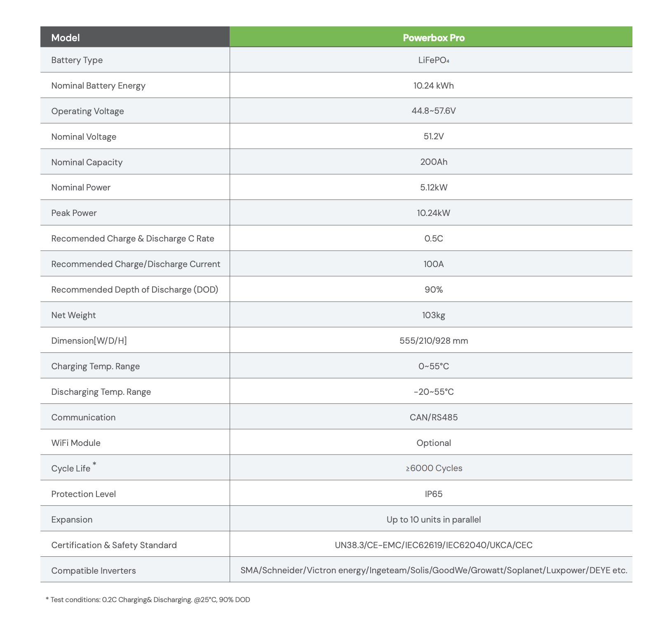Click the Model header cell

coord(66,38)
